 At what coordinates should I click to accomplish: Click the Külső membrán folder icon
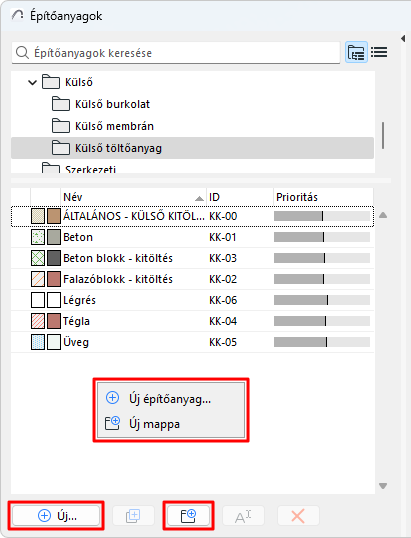click(x=61, y=126)
